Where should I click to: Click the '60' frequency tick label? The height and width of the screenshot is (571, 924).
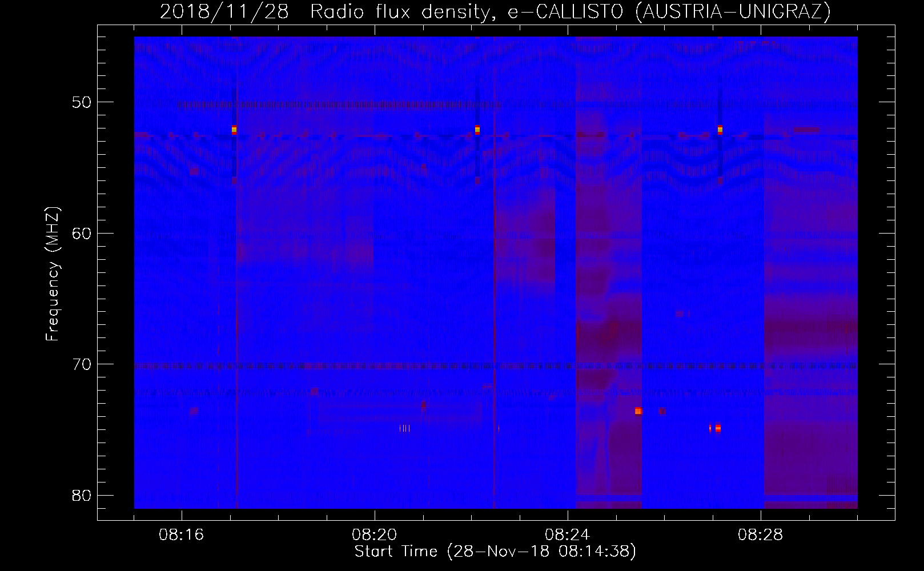pyautogui.click(x=82, y=233)
